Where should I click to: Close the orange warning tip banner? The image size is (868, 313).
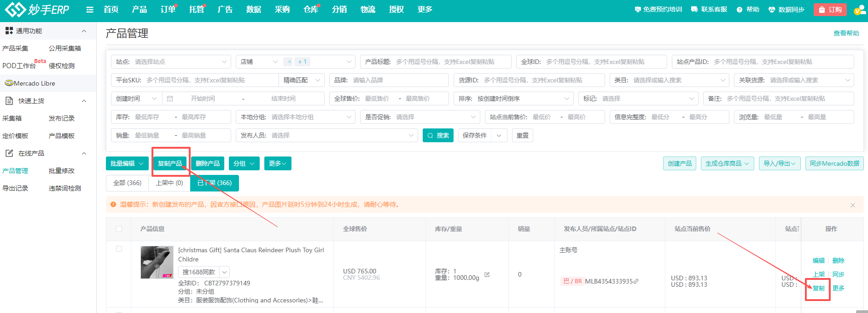click(853, 205)
